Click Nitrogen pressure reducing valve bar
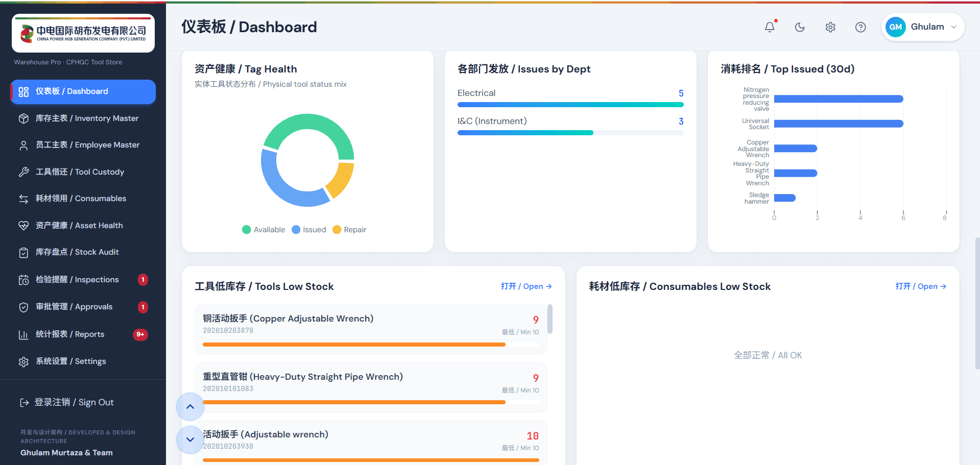 coord(839,99)
